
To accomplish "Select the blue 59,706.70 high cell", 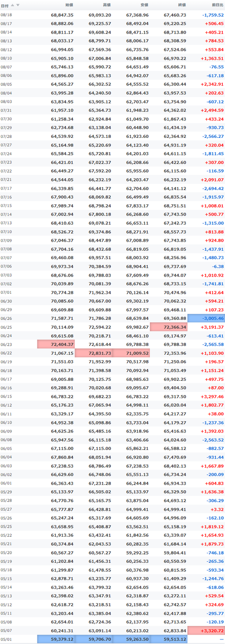I will click(94, 640).
